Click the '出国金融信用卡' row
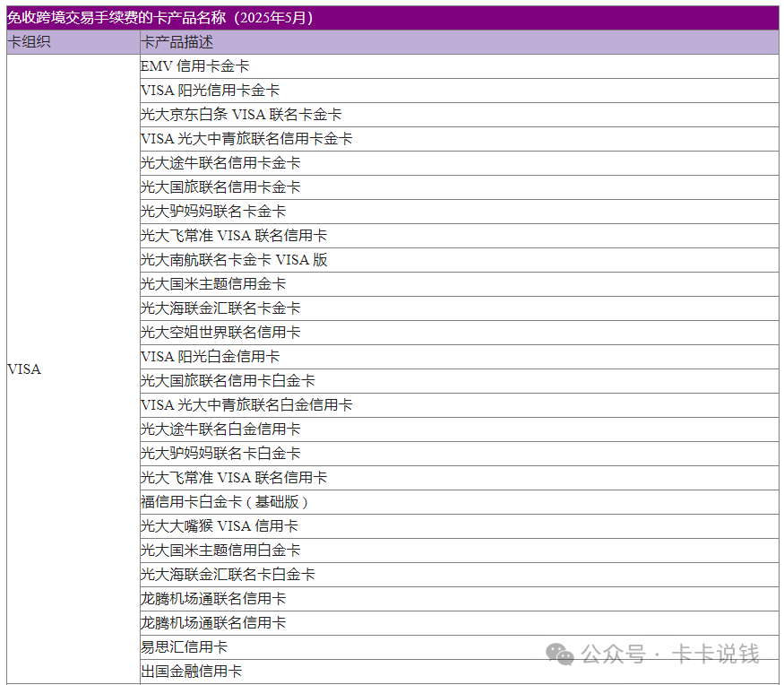Screen dimensions: 784x685 [x=459, y=672]
